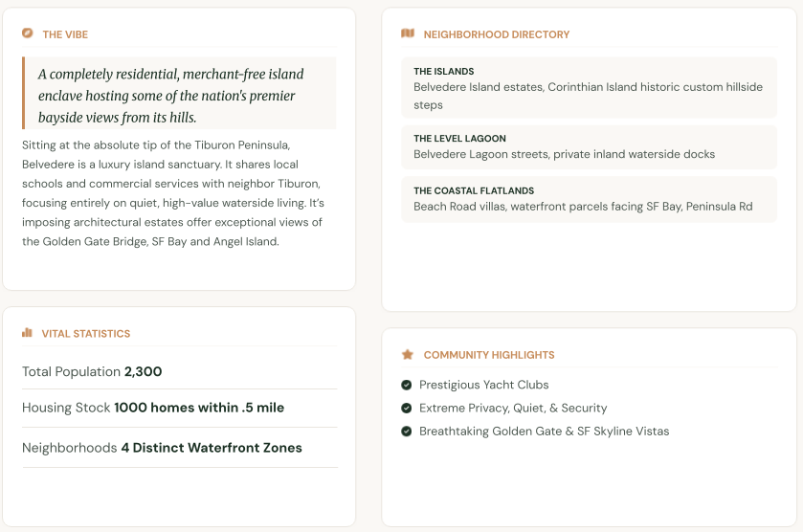Open The Islands directory card
The image size is (803, 532).
pos(589,88)
